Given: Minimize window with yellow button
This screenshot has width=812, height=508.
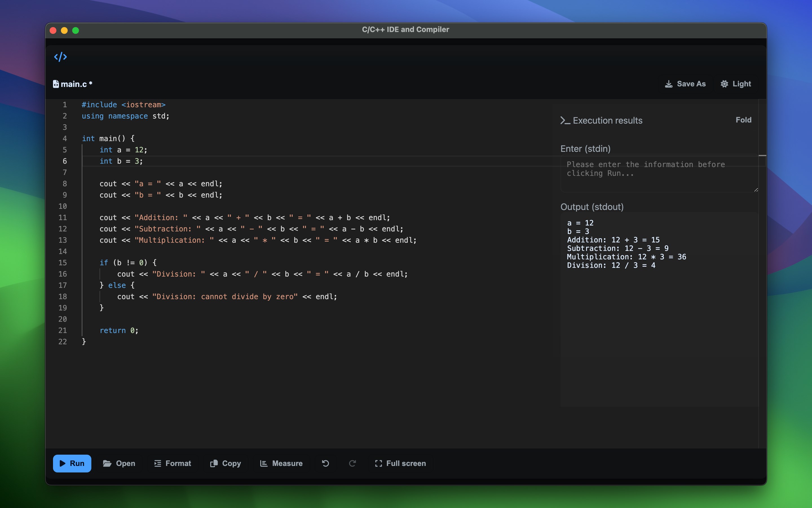Looking at the screenshot, I should [64, 30].
